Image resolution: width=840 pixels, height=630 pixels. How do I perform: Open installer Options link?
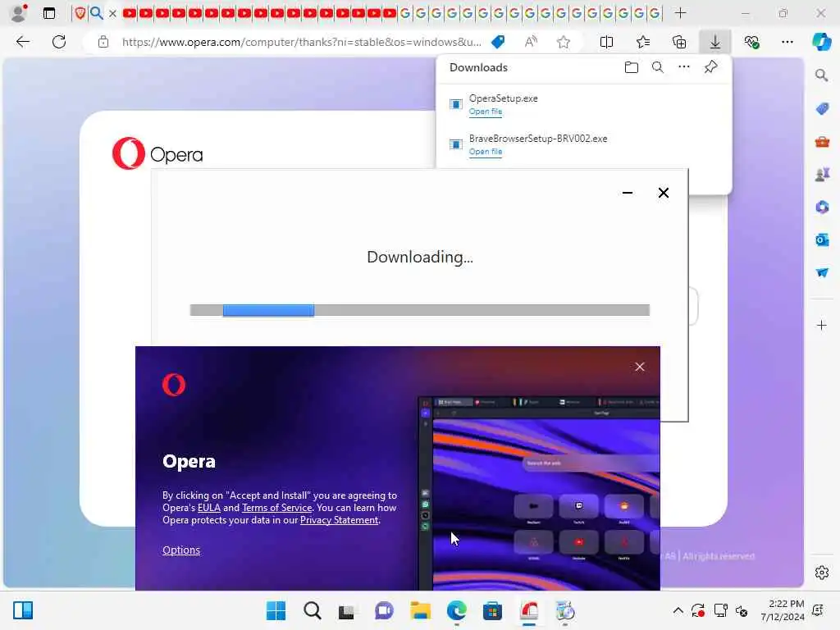pos(181,550)
